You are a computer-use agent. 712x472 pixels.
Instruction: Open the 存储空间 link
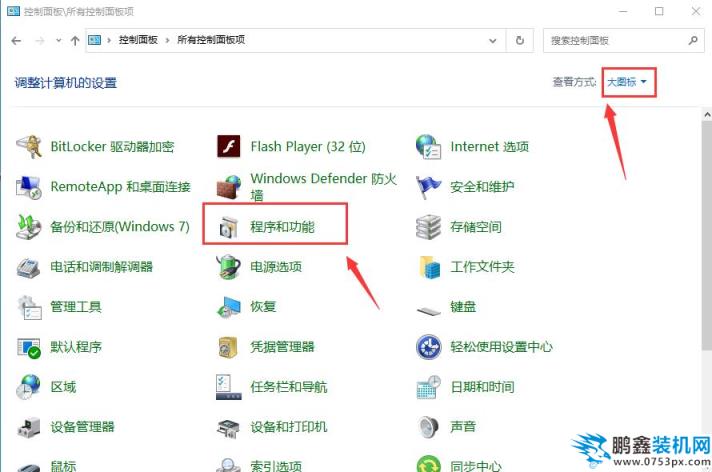[476, 227]
